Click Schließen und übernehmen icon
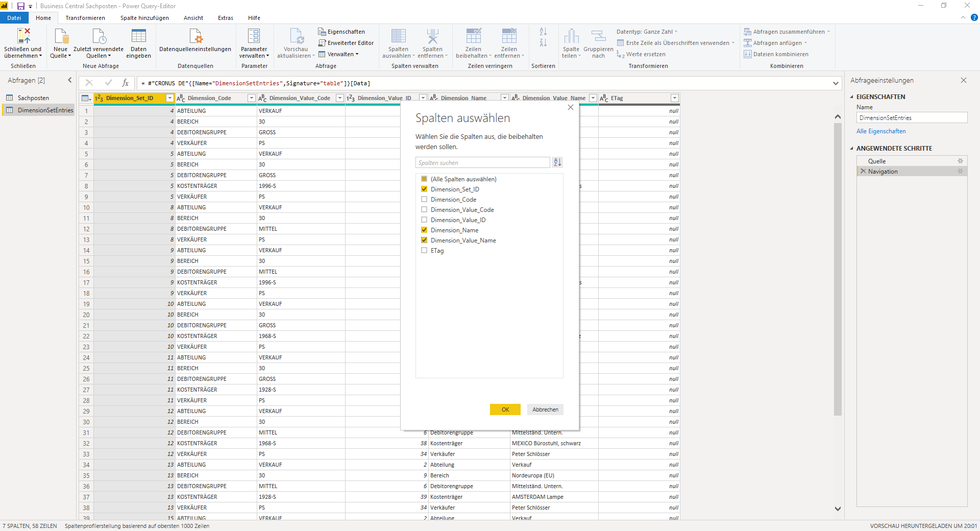The image size is (980, 531). click(23, 36)
